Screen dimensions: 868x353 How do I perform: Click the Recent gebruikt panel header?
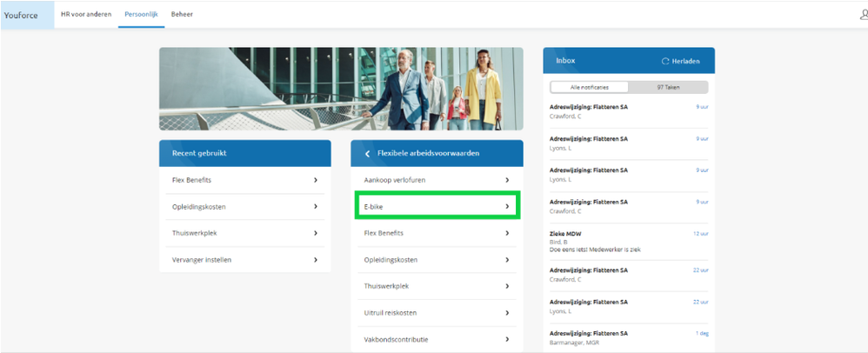[x=244, y=153]
